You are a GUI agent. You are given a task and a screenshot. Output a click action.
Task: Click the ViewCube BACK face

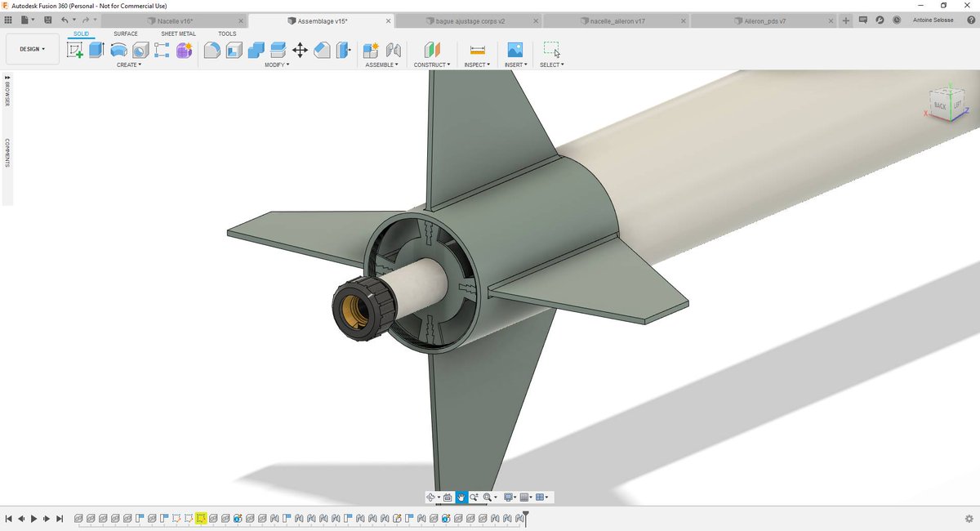tap(940, 106)
